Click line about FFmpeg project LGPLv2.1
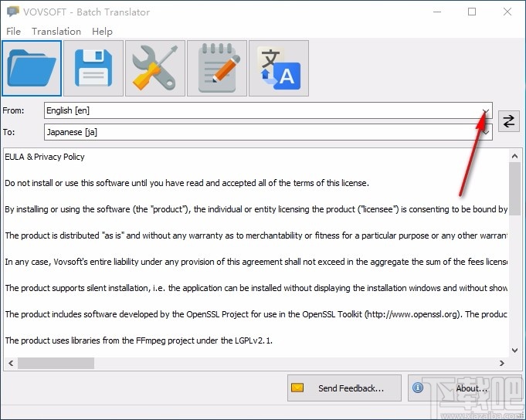 138,340
